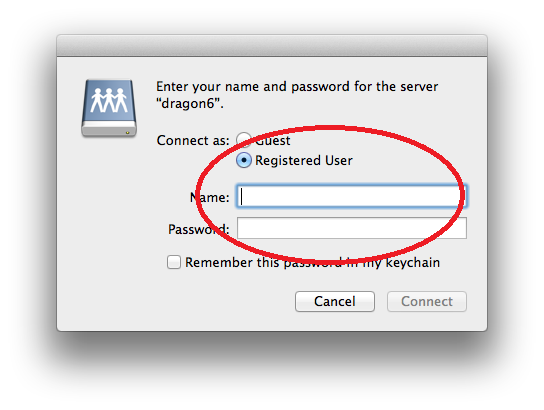Click the shared network server drive icon
The width and height of the screenshot is (544, 410).
(x=109, y=108)
